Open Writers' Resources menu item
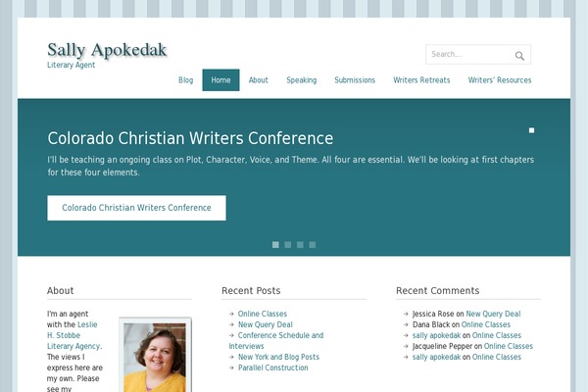 pyautogui.click(x=500, y=80)
